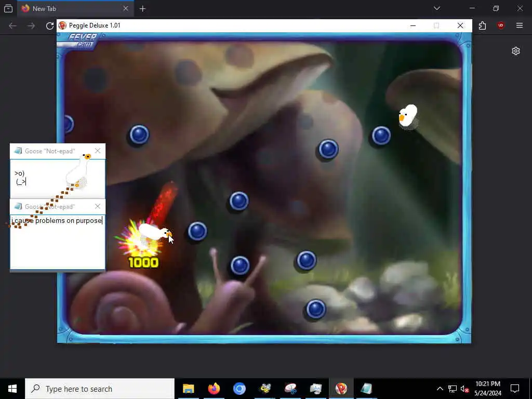Click the yellow 1000 score popup

pyautogui.click(x=143, y=262)
